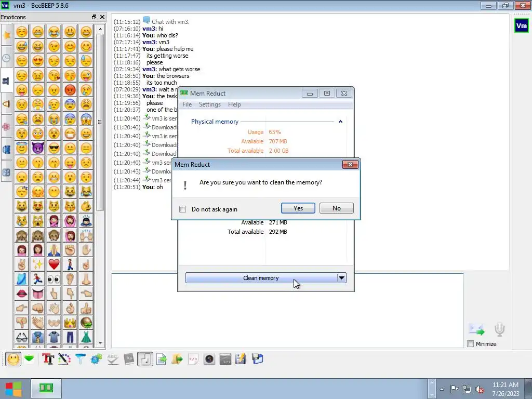
Task: Insert the sunglasses face emoticon
Action: pos(54,148)
